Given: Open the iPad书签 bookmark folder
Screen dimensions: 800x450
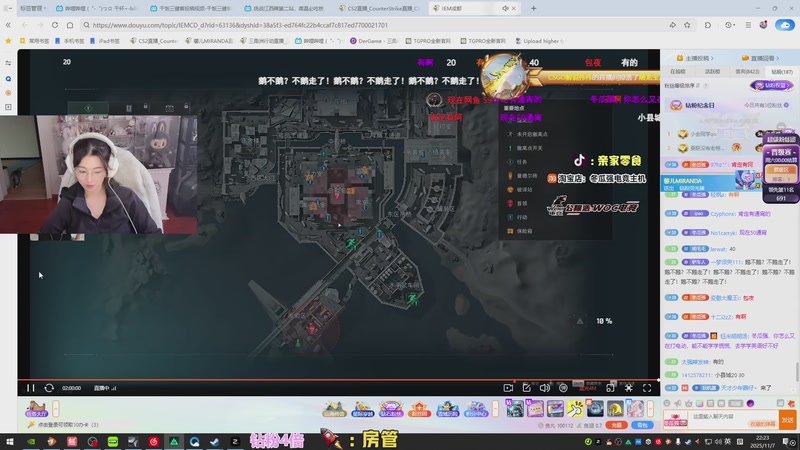Looking at the screenshot, I should pyautogui.click(x=105, y=41).
